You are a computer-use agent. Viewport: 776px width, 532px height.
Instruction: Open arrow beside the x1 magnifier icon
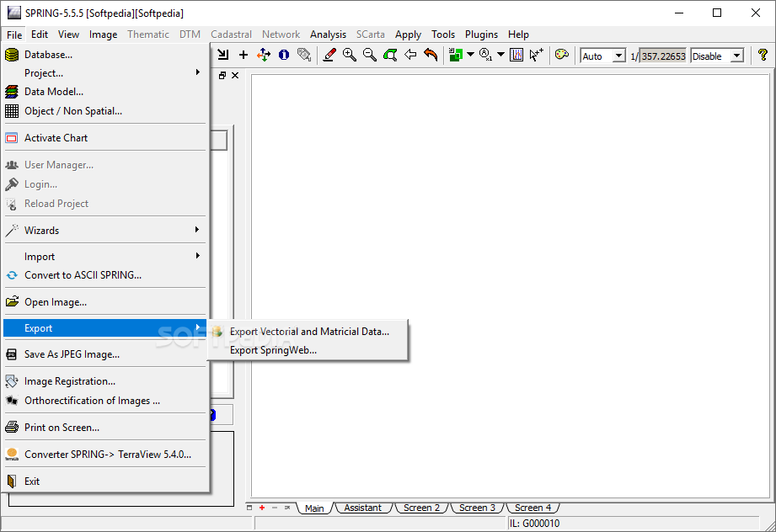pos(500,55)
